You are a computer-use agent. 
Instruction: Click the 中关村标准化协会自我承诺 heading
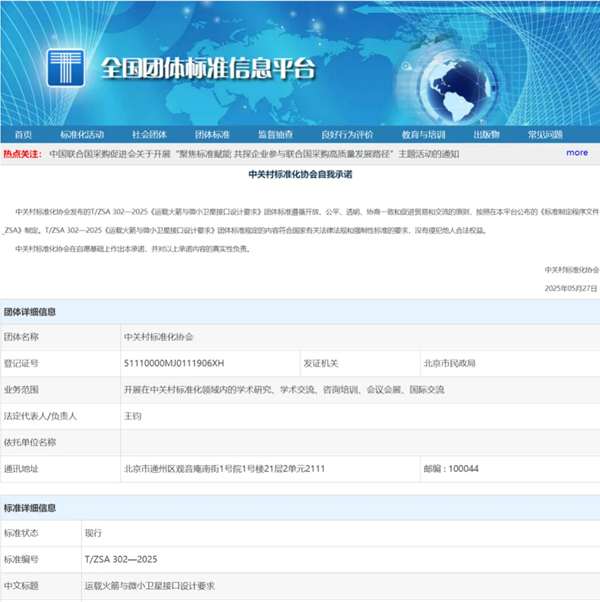(x=300, y=174)
